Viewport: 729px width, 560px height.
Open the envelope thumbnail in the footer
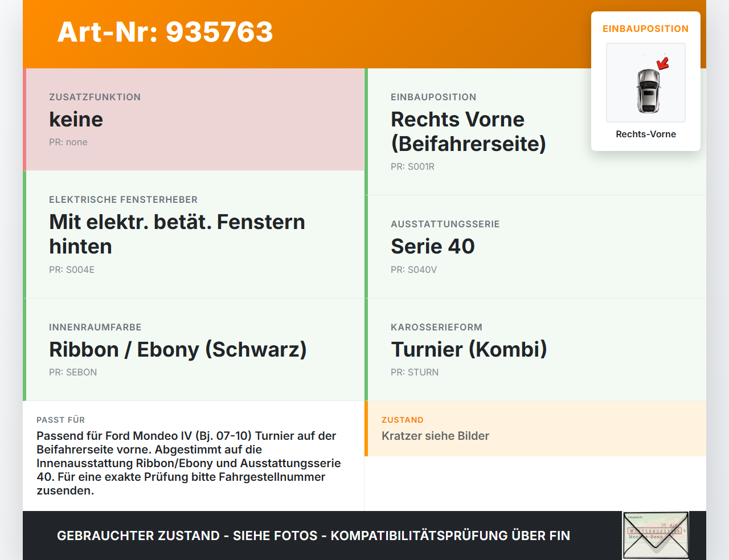point(656,536)
